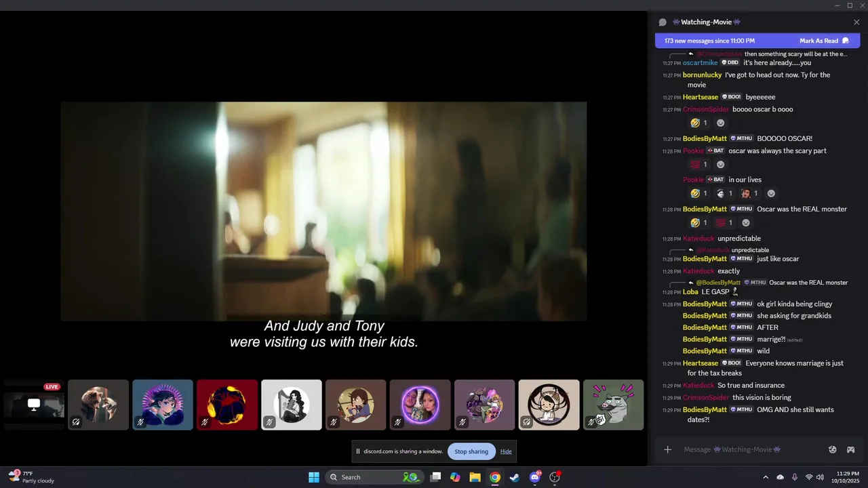This screenshot has width=868, height=488.
Task: Click the microphone tray icon
Action: click(x=795, y=477)
